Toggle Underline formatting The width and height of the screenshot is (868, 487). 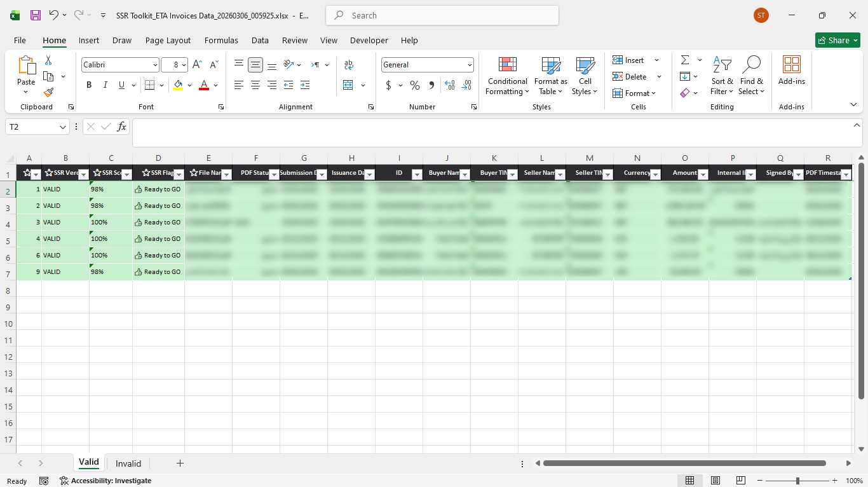coord(122,85)
